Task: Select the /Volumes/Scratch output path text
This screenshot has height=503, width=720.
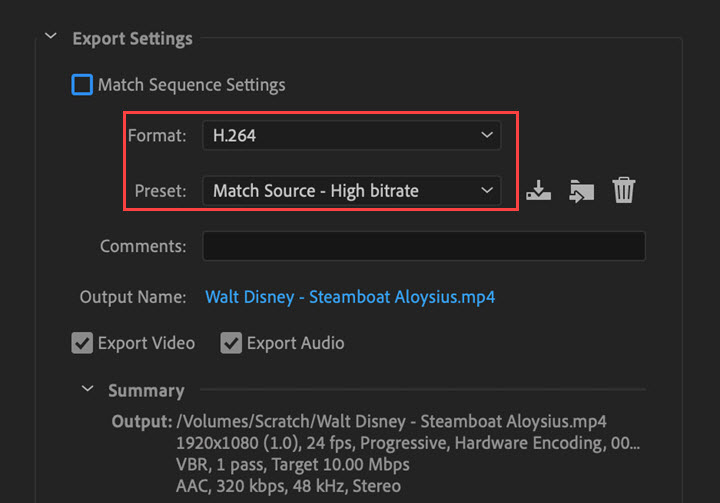Action: (x=391, y=420)
